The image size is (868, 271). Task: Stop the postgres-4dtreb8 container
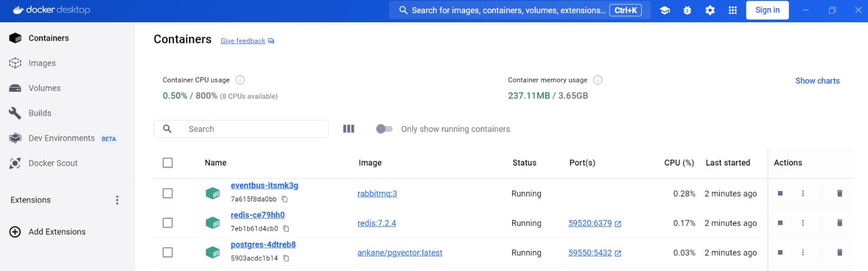780,253
